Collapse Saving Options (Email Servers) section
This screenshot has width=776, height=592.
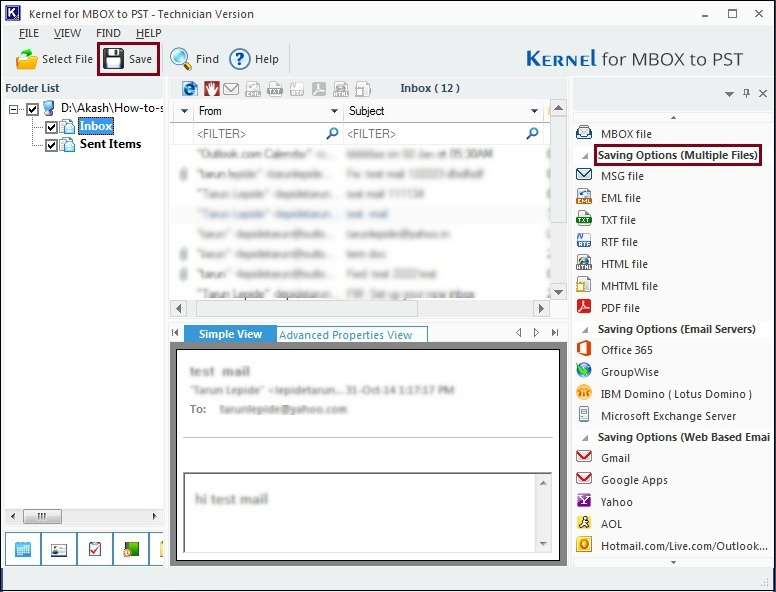pos(585,330)
